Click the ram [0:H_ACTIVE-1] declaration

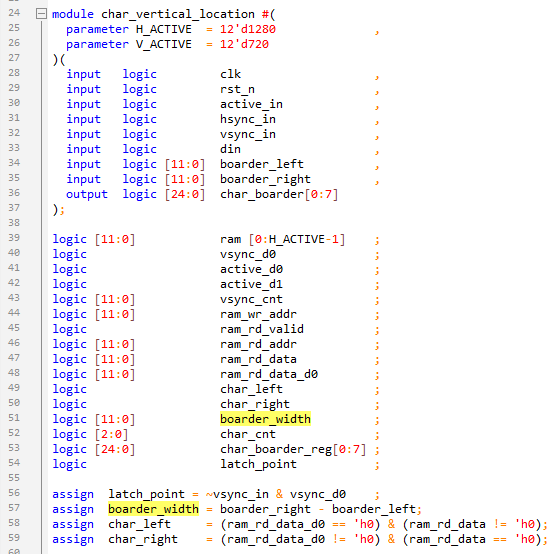pos(283,239)
